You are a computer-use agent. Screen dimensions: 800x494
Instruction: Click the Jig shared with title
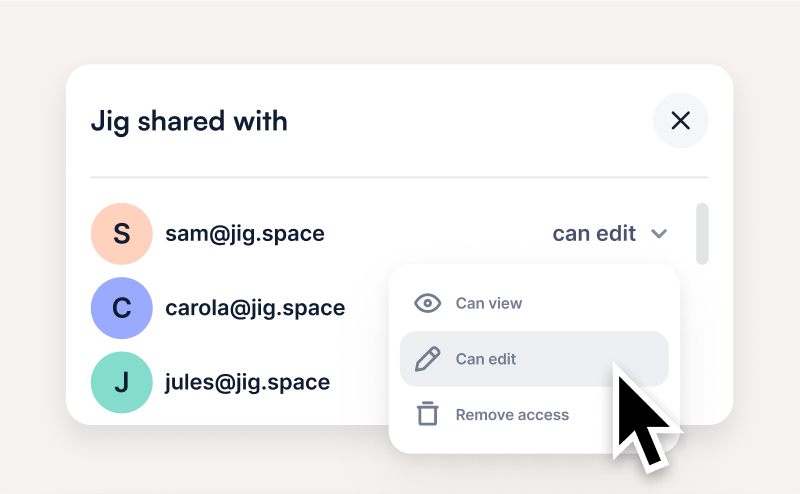tap(189, 121)
